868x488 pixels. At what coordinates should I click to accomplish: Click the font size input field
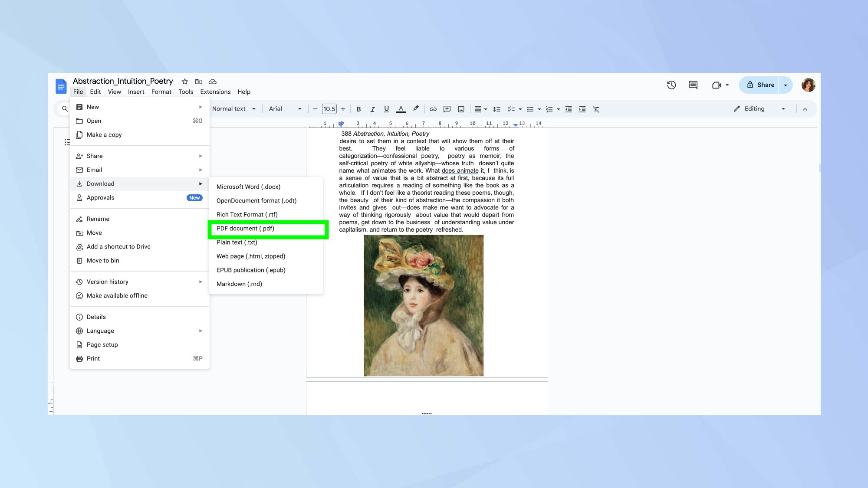329,109
